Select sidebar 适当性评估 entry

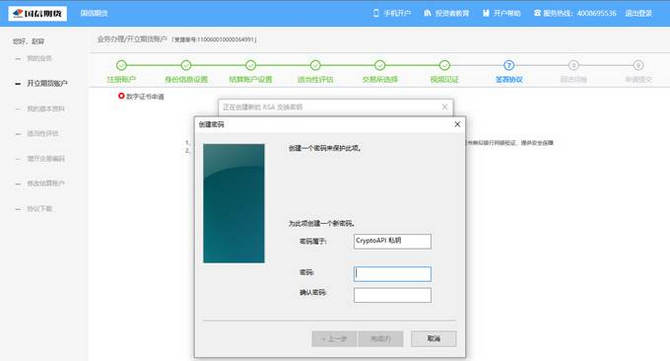(x=43, y=133)
